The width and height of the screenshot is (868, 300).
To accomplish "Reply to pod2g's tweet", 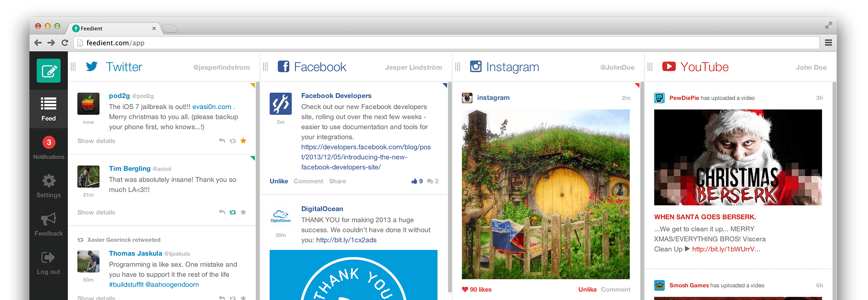I will point(222,141).
